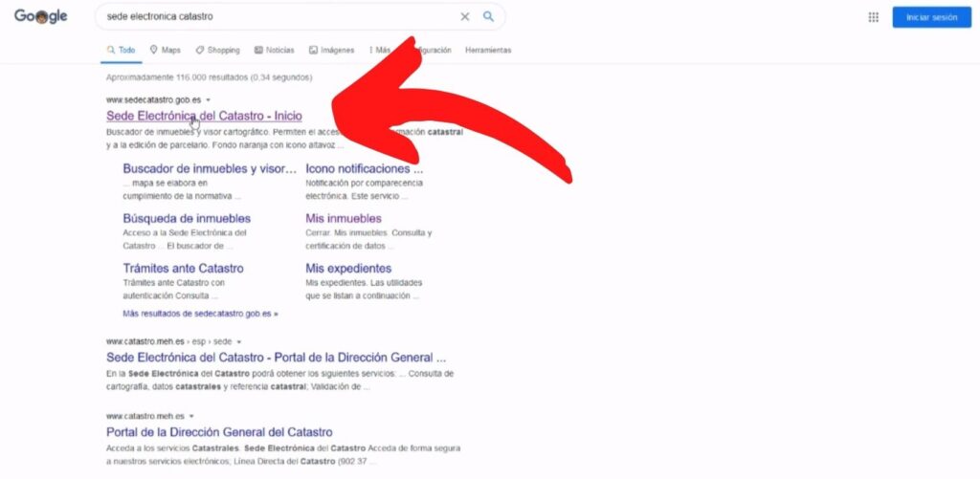The width and height of the screenshot is (980, 479).
Task: Open 'Mis inmuebles' sitelink
Action: pyautogui.click(x=344, y=219)
